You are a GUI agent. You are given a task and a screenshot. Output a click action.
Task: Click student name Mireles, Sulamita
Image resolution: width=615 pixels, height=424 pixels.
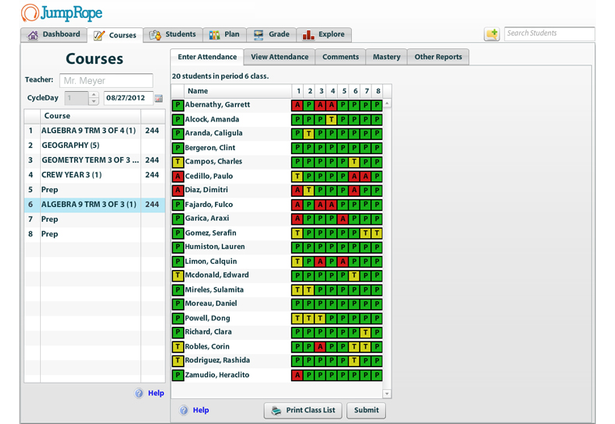point(214,290)
